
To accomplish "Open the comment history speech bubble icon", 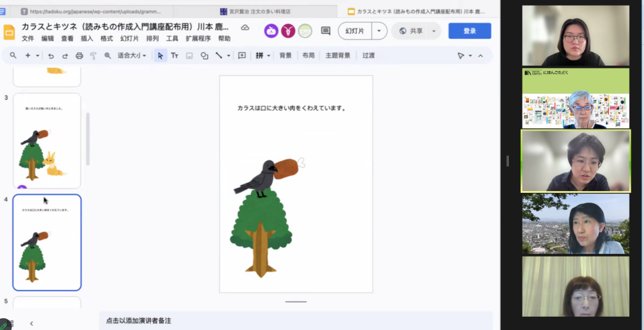I will pos(325,31).
